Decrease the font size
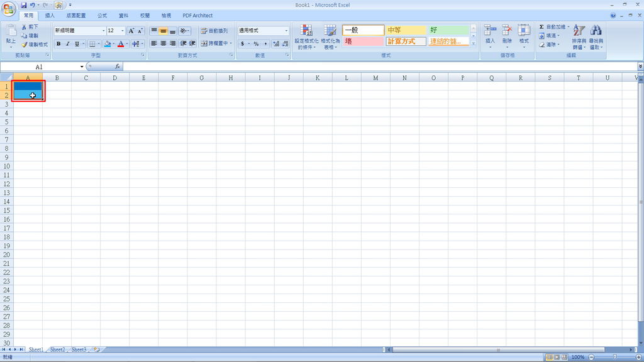This screenshot has width=644, height=362. pyautogui.click(x=140, y=31)
